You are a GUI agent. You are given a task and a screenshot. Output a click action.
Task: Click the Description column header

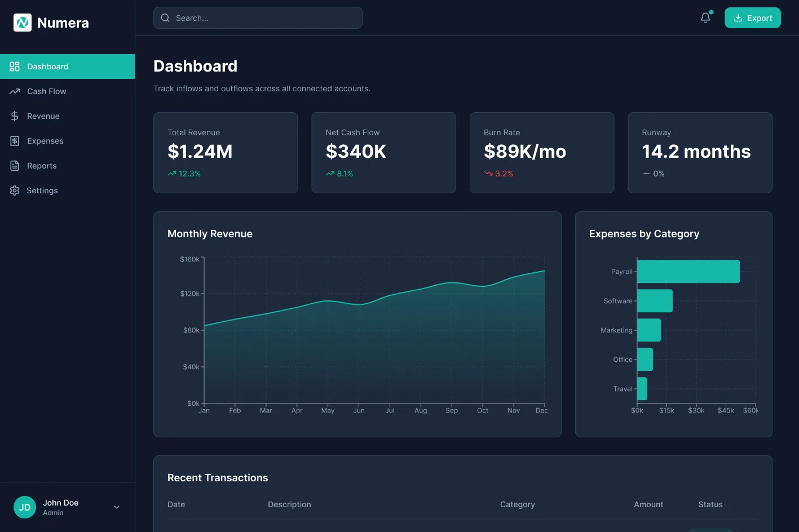tap(289, 504)
